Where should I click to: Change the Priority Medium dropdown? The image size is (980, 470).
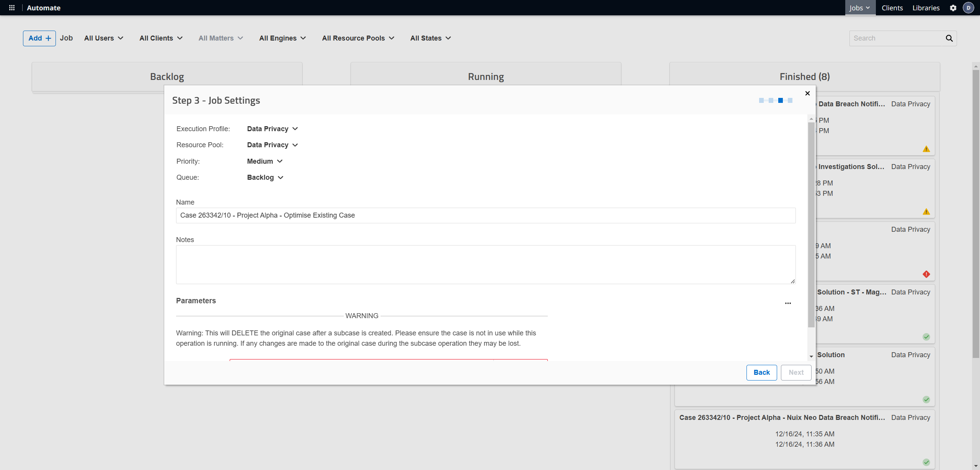pos(265,161)
